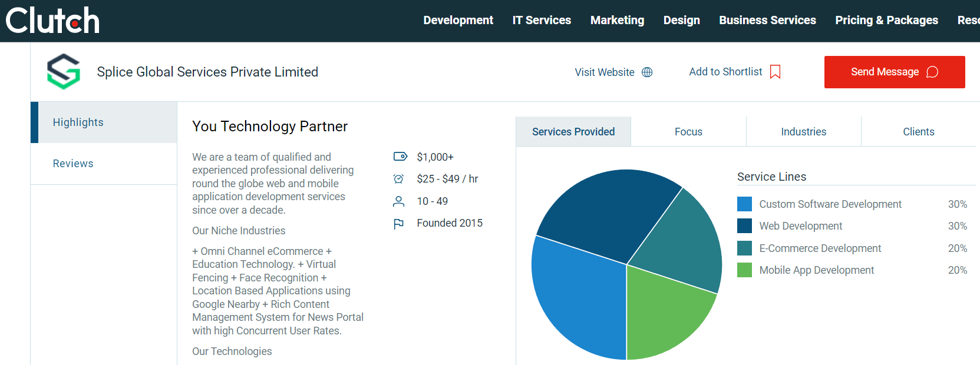Image resolution: width=980 pixels, height=365 pixels.
Task: Select the Services Provided tab
Action: click(573, 132)
